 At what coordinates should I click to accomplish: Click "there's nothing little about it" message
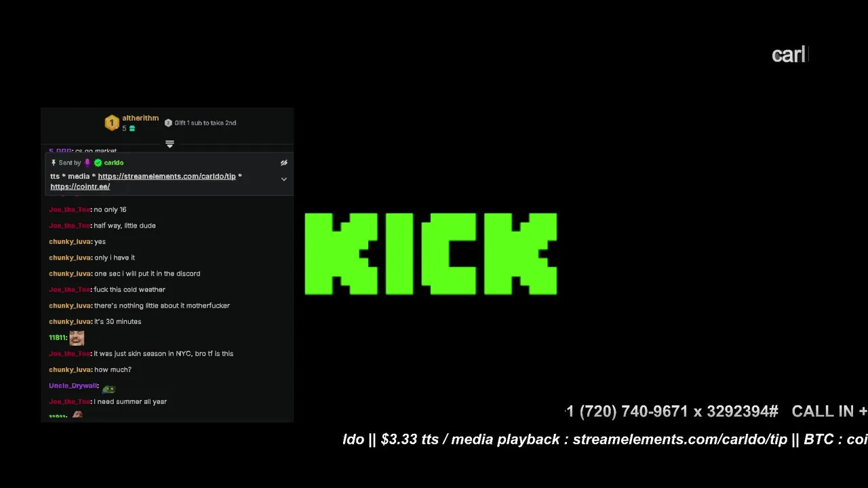click(x=162, y=306)
